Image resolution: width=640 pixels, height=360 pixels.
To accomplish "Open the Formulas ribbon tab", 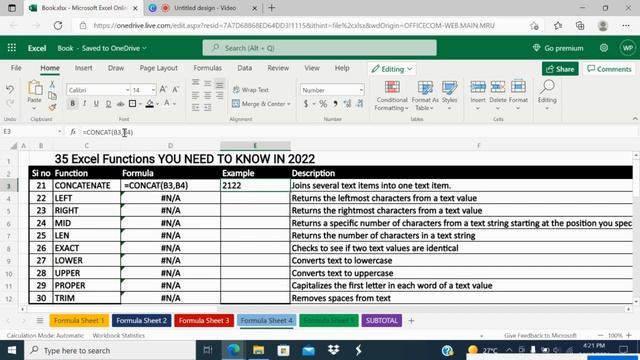I will [x=207, y=68].
